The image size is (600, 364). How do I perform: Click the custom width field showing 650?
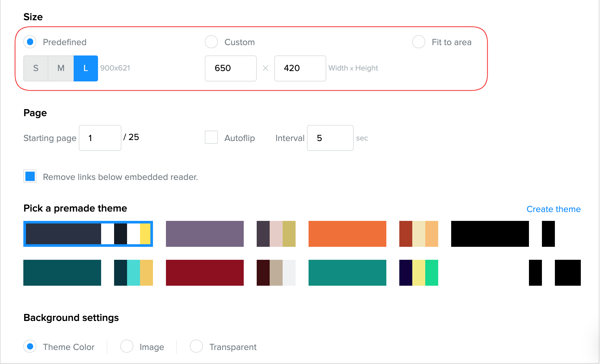coord(231,68)
